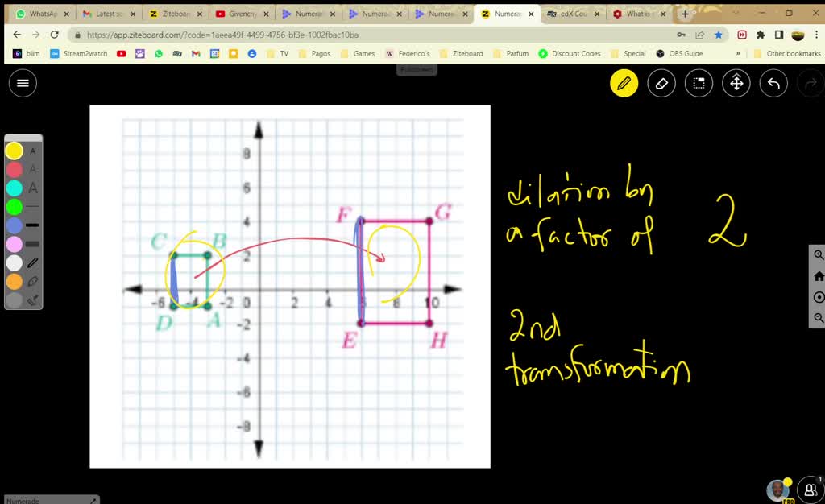The height and width of the screenshot is (504, 825).
Task: Select the thin line width option
Action: point(31,208)
